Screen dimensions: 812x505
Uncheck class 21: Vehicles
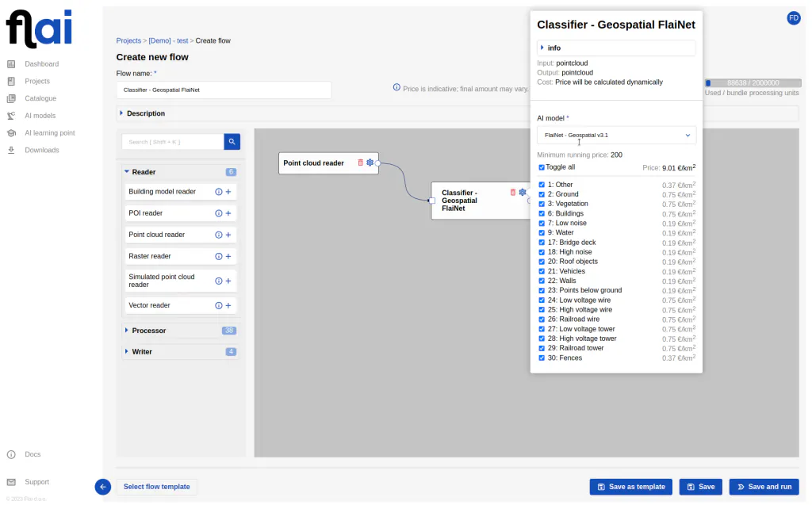(541, 271)
